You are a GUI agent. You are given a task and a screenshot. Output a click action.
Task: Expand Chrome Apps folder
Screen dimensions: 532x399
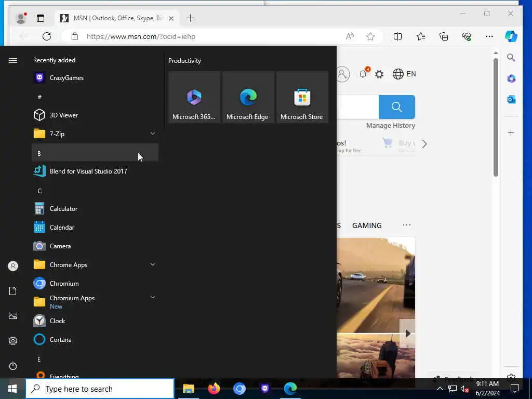click(153, 264)
